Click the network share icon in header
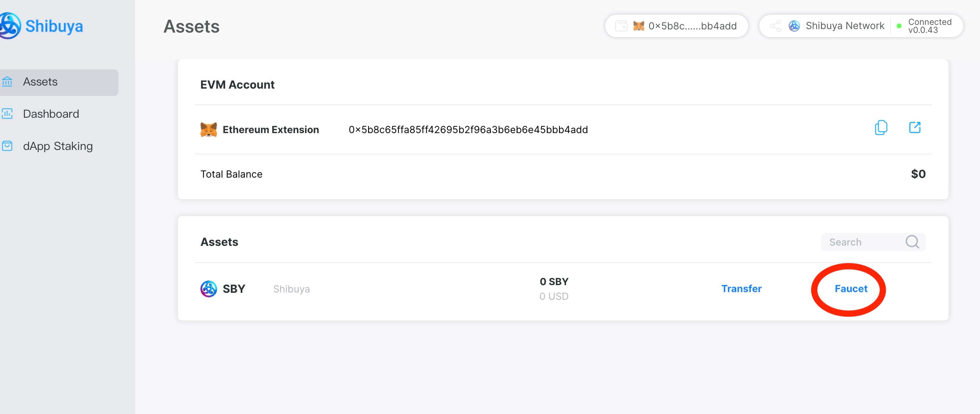 click(775, 26)
